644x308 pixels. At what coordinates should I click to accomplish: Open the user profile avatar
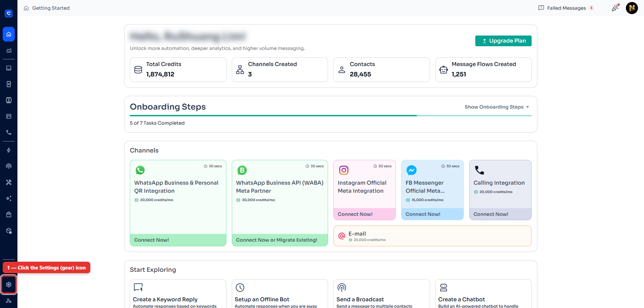632,8
